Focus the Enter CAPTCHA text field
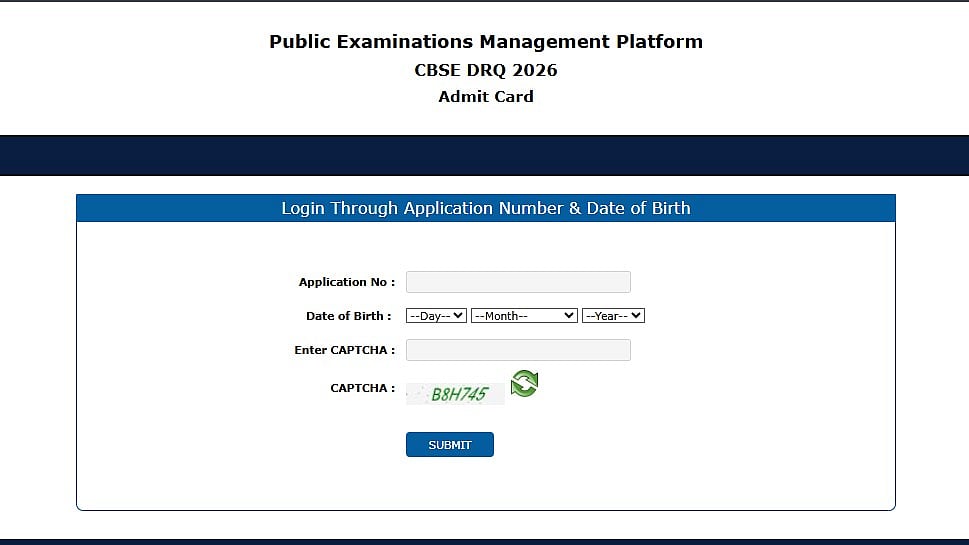Image resolution: width=969 pixels, height=545 pixels. click(518, 350)
